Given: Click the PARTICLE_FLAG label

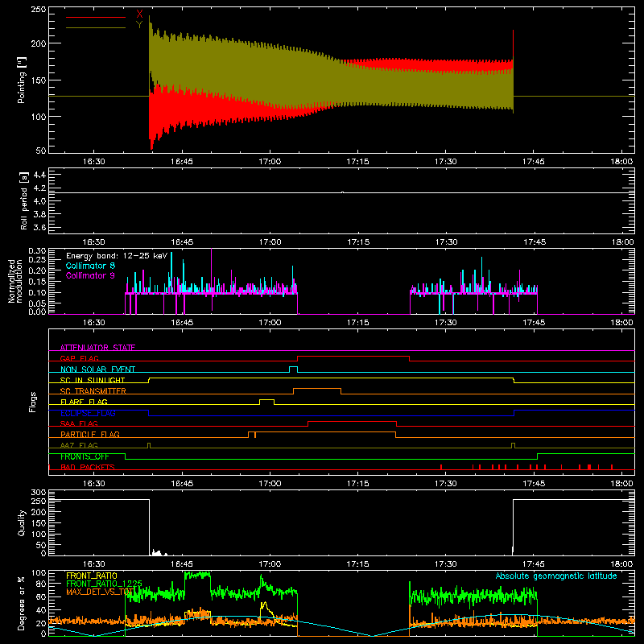Looking at the screenshot, I should 90,434.
